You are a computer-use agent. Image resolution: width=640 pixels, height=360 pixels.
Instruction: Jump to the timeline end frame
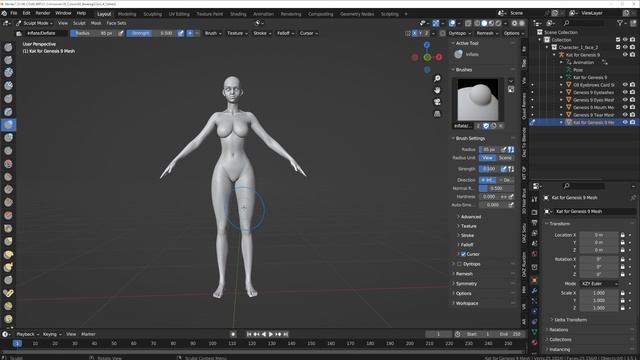tap(286, 334)
